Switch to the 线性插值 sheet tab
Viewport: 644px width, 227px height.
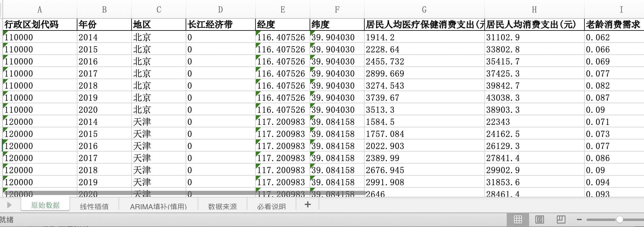94,206
